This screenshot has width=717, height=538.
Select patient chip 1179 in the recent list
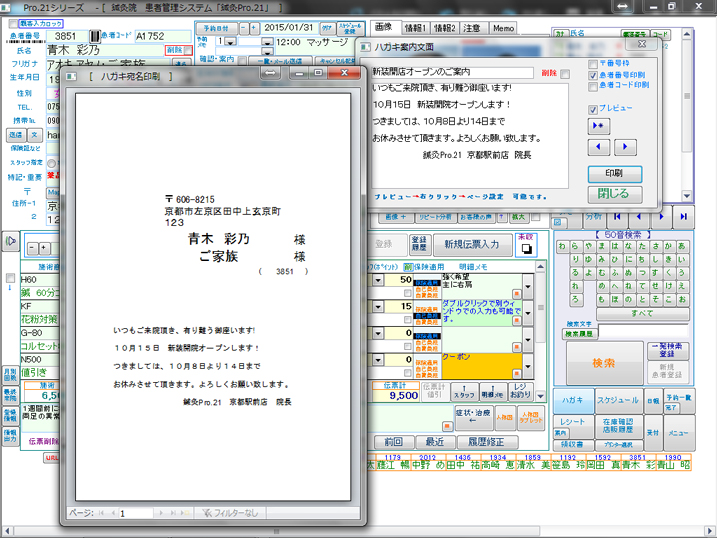pos(393,462)
